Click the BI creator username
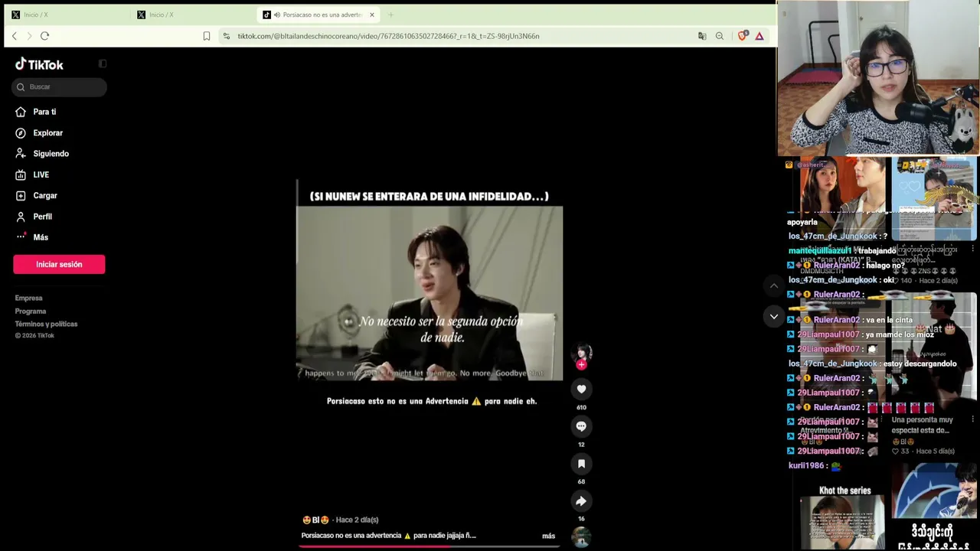 315,520
